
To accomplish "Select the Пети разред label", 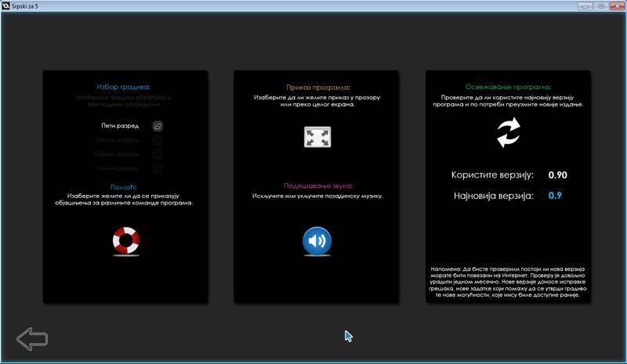I will (120, 126).
